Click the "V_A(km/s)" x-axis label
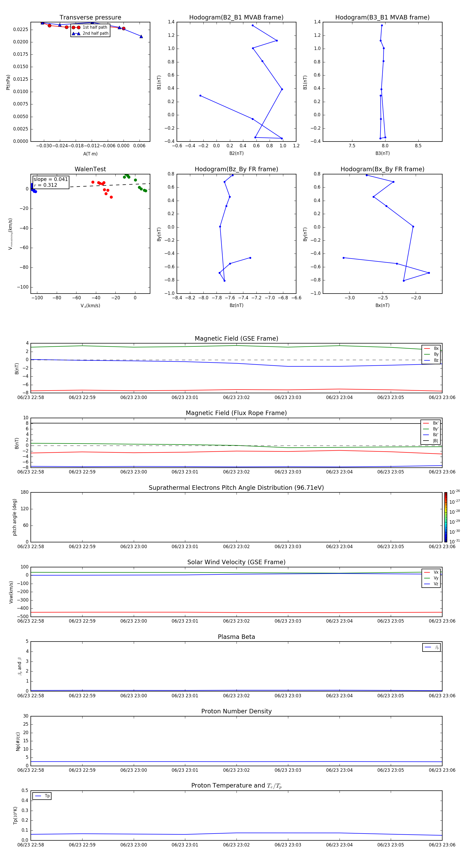 tap(90, 306)
